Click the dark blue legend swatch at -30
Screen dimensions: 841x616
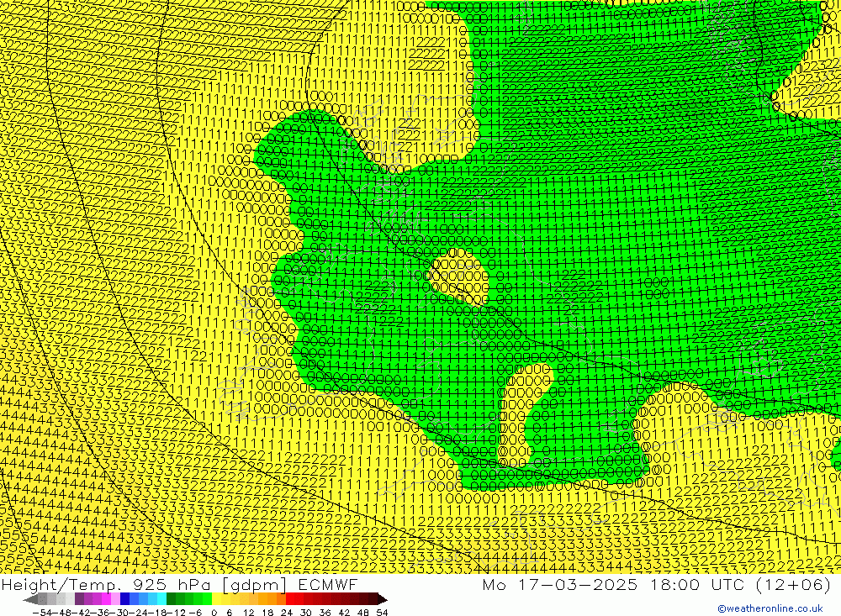(x=124, y=599)
